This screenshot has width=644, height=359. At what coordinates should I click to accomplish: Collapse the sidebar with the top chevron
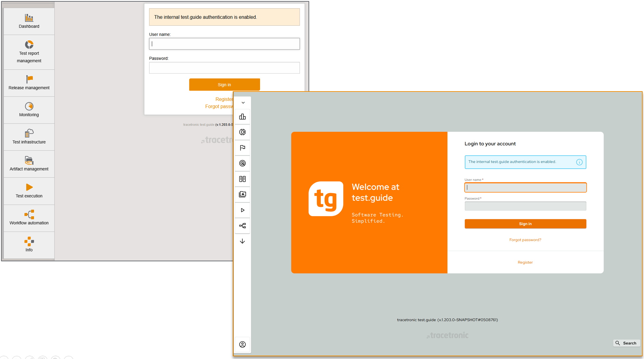click(242, 102)
